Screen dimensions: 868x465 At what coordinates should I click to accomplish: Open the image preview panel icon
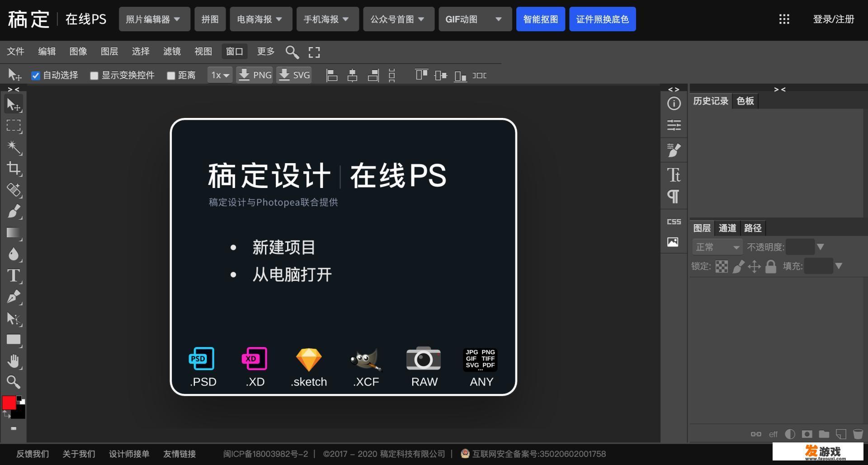[x=673, y=242]
